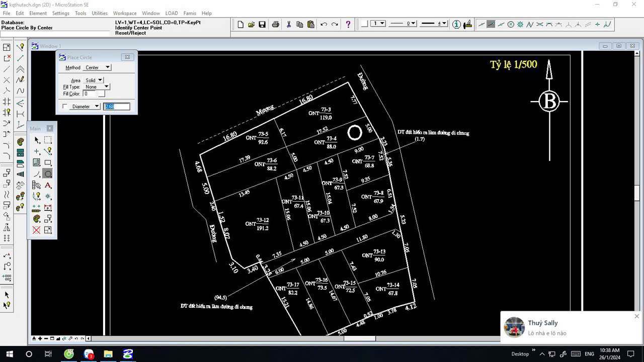Close the Thuy Sally notification popup
The image size is (644, 362).
[x=636, y=316]
